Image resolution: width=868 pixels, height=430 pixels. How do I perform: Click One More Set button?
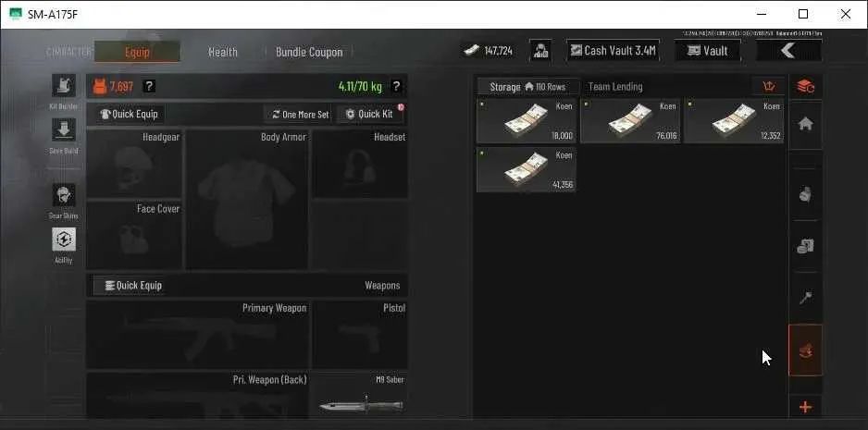[x=300, y=115]
